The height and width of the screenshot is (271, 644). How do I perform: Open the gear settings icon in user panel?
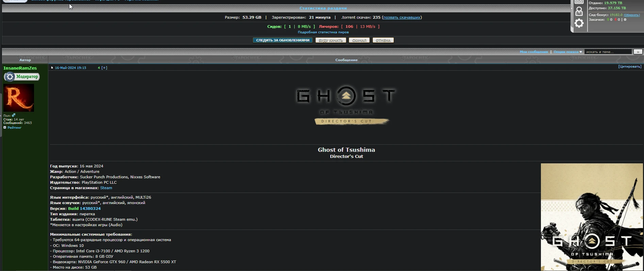pyautogui.click(x=579, y=23)
